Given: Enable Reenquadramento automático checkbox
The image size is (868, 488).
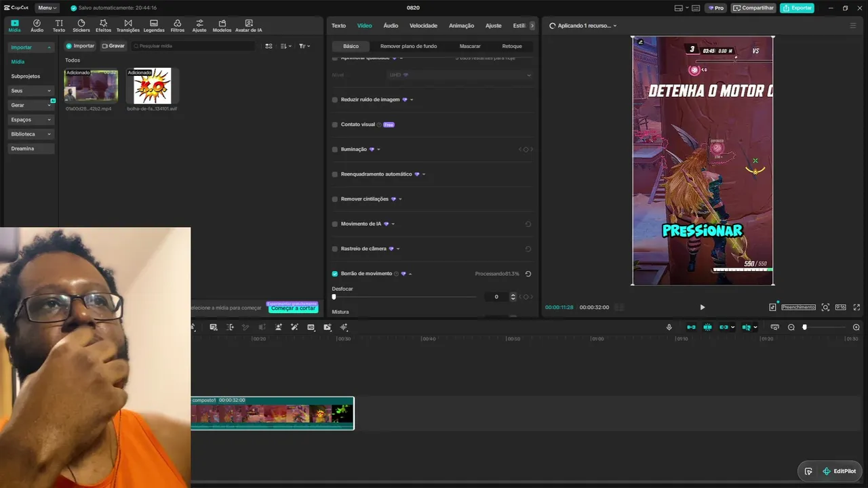Looking at the screenshot, I should click(x=335, y=174).
